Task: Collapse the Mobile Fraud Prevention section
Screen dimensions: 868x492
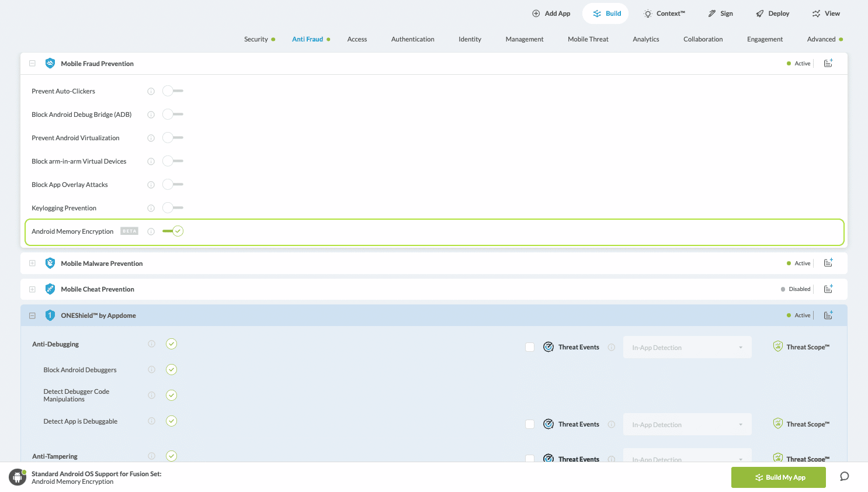Action: [32, 63]
